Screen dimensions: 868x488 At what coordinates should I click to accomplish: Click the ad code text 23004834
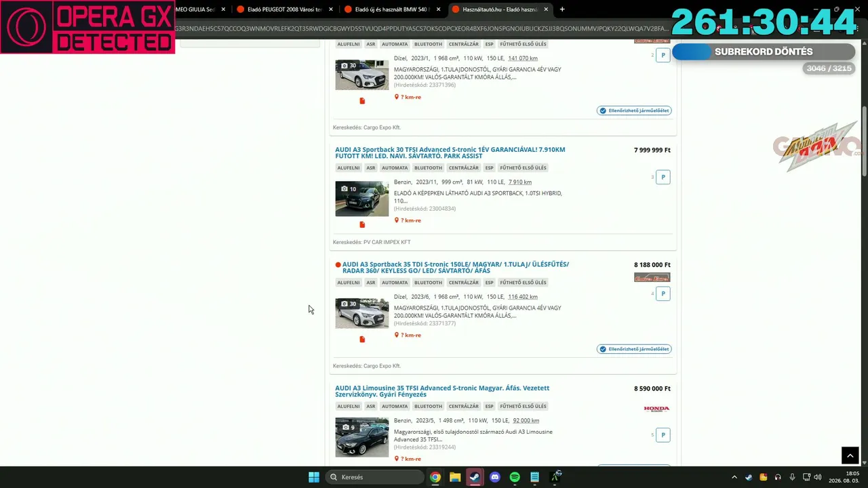425,209
